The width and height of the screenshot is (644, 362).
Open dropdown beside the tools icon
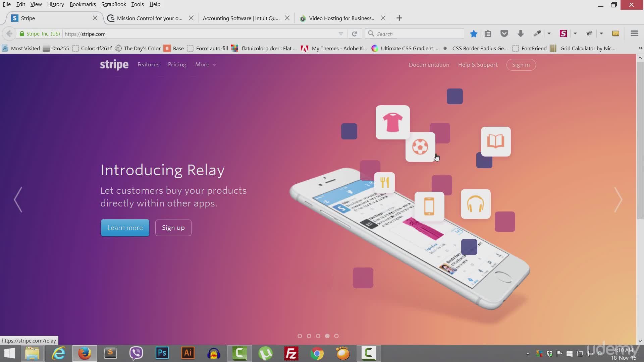tap(601, 34)
